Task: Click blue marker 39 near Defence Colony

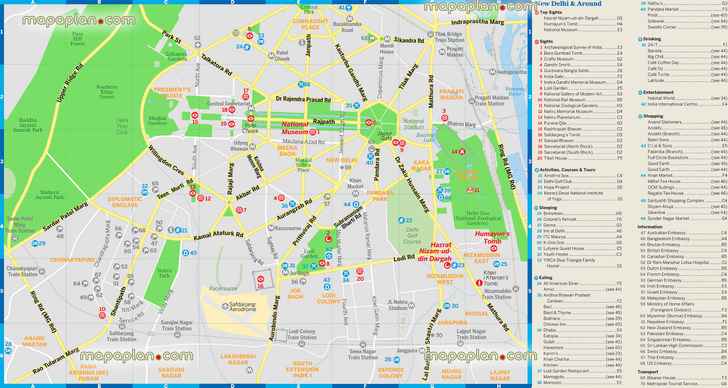Action: [x=396, y=360]
